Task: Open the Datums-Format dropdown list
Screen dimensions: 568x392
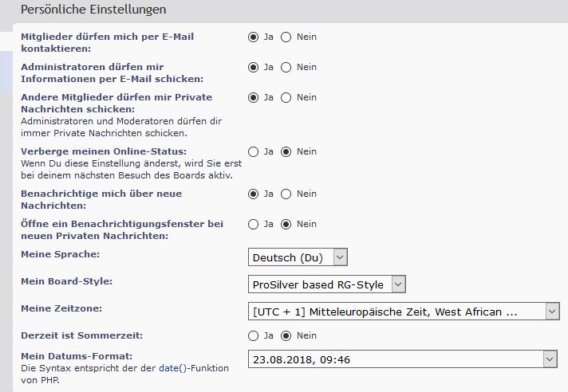Action: (x=402, y=359)
